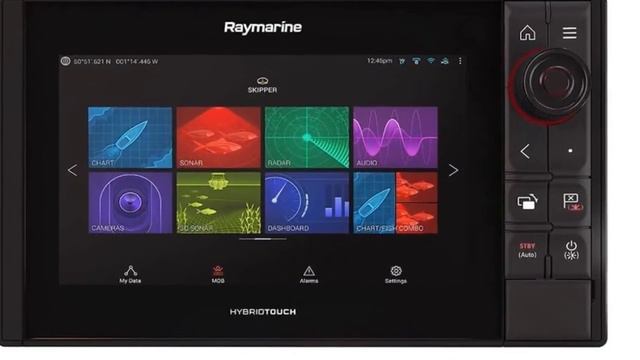Open the Chart/Fish Combo tile
Screen dimensions: 640x360
click(396, 203)
